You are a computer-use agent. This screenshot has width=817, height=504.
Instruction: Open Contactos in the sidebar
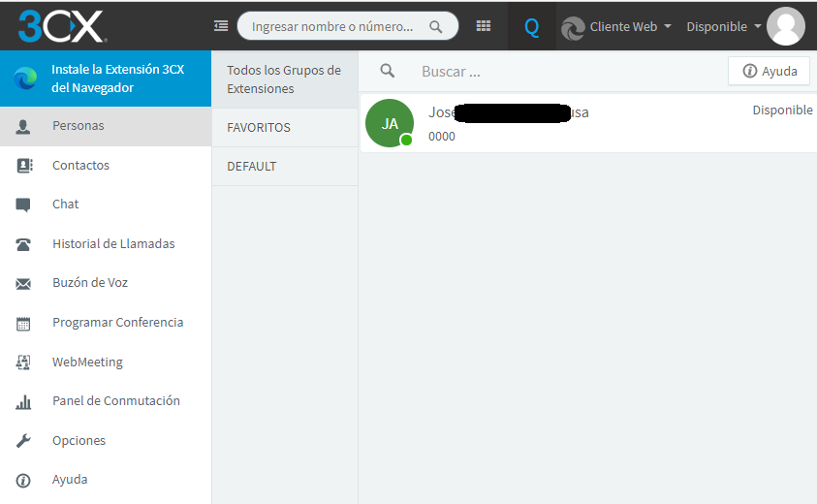coord(80,166)
